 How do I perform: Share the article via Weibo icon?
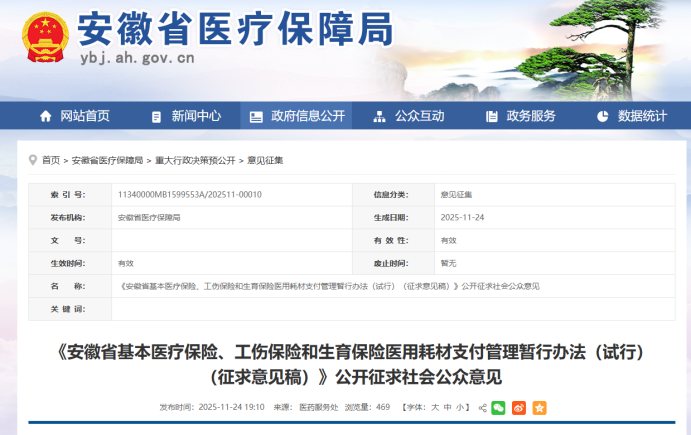coord(519,408)
